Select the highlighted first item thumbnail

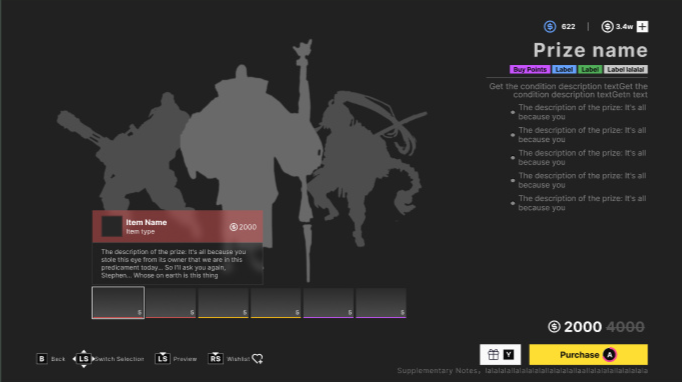click(118, 303)
